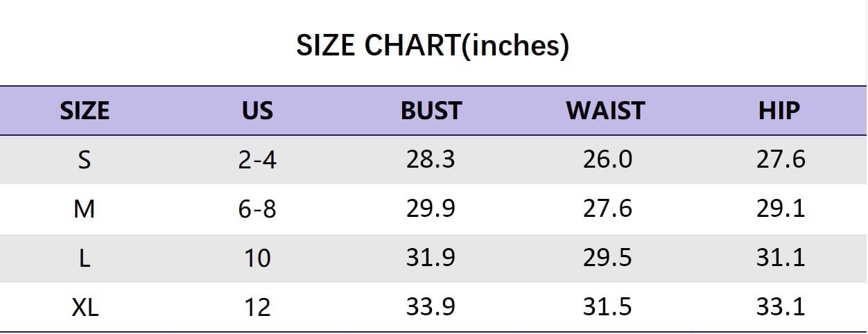Click the SIZE CHART(inches) title
This screenshot has width=868, height=334.
(x=433, y=46)
